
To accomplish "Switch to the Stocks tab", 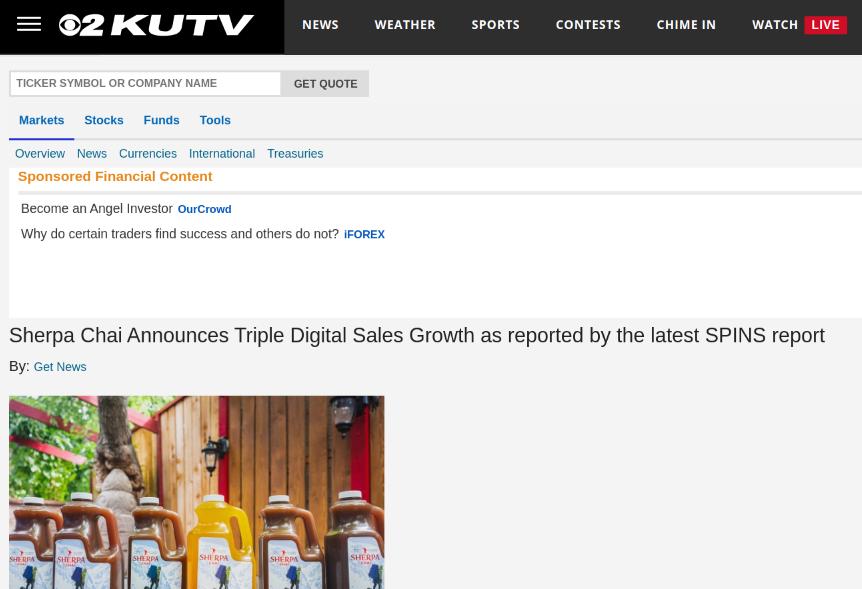I will pos(104,120).
